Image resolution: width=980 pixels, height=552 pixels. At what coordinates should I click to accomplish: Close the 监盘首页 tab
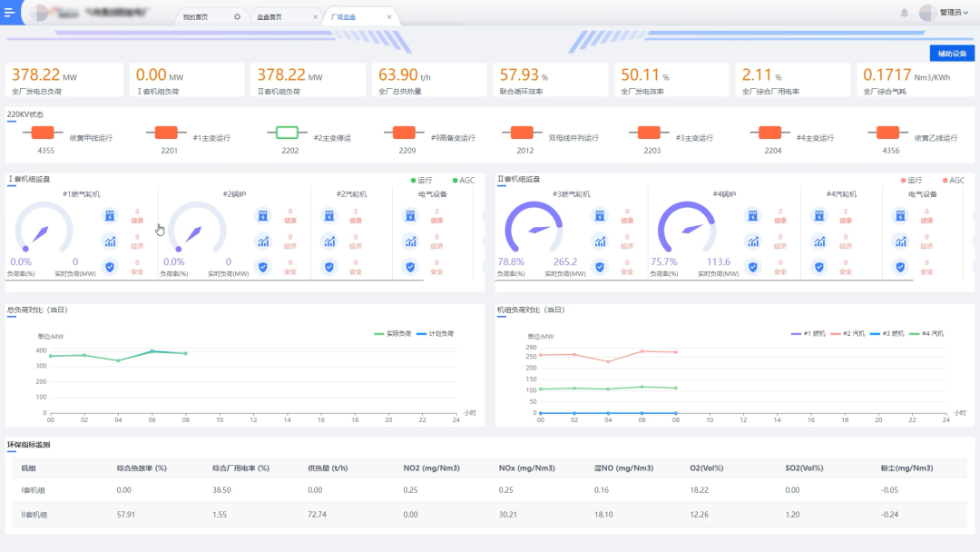pyautogui.click(x=315, y=17)
